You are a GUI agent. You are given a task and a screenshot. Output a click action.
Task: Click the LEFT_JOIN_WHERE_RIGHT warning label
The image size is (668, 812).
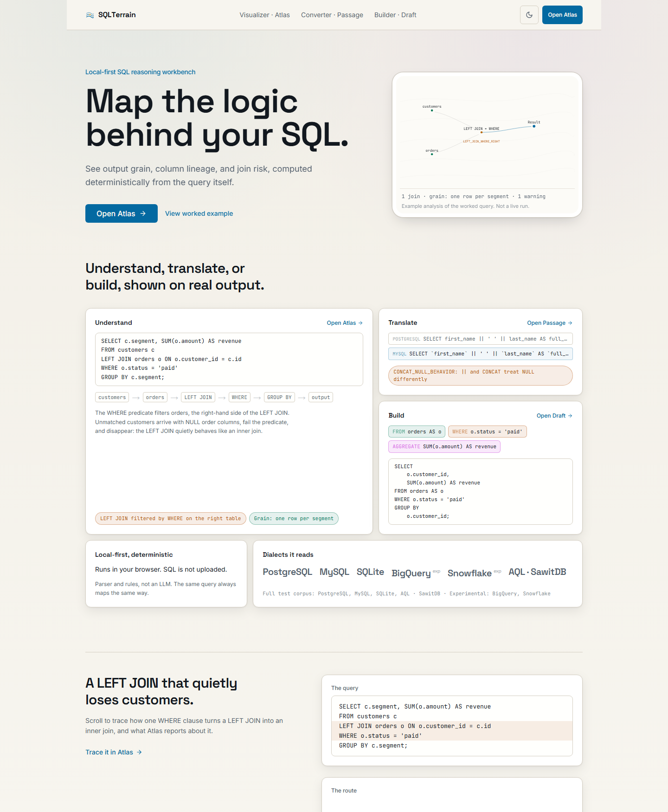click(x=482, y=141)
